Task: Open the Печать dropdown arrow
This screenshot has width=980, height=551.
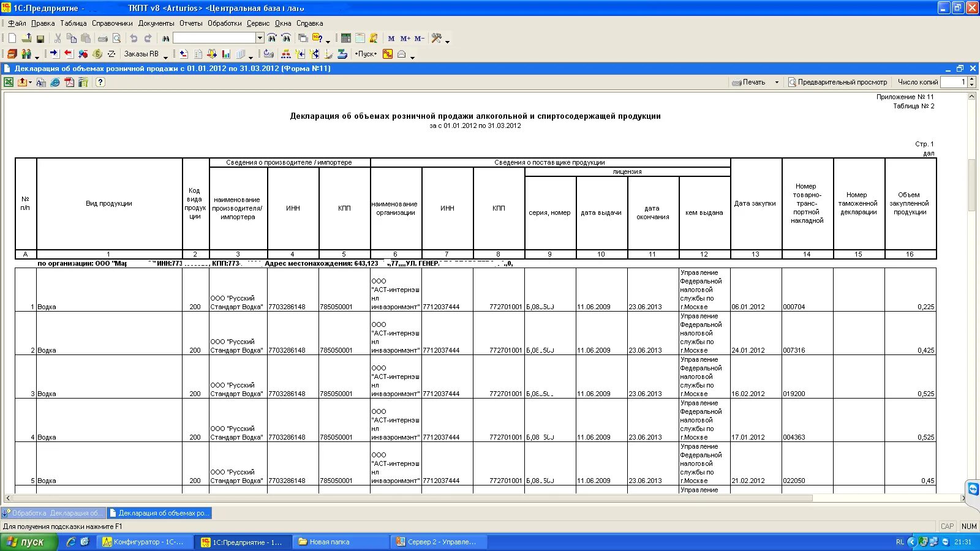Action: click(x=777, y=82)
